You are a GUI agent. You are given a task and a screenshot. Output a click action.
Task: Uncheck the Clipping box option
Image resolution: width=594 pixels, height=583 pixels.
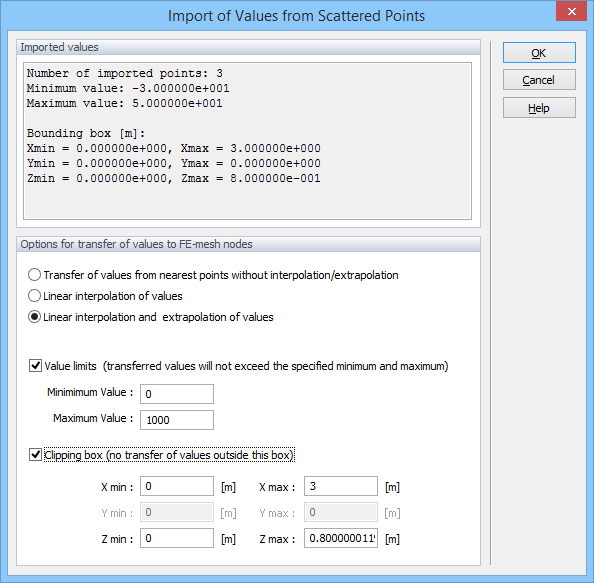point(36,455)
